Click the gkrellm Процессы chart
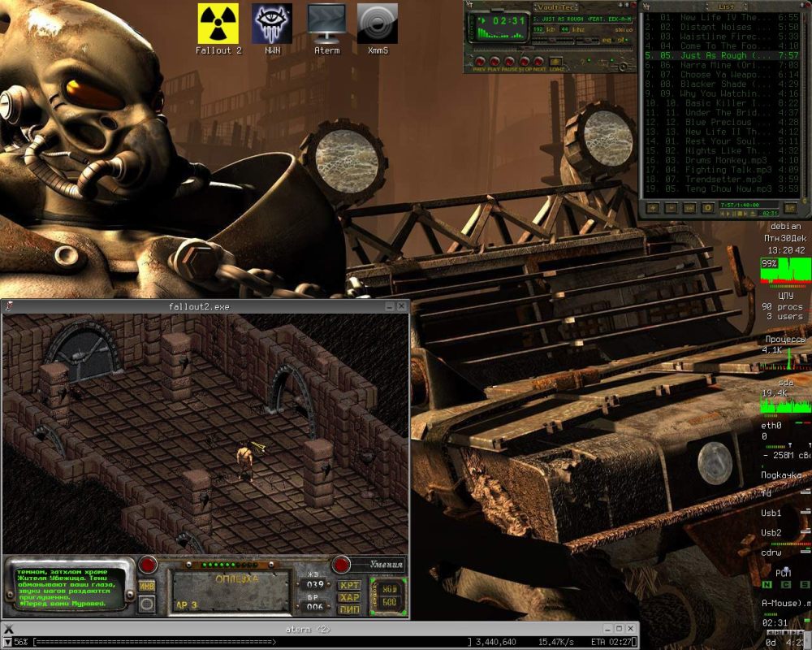This screenshot has width=812, height=650. (785, 357)
